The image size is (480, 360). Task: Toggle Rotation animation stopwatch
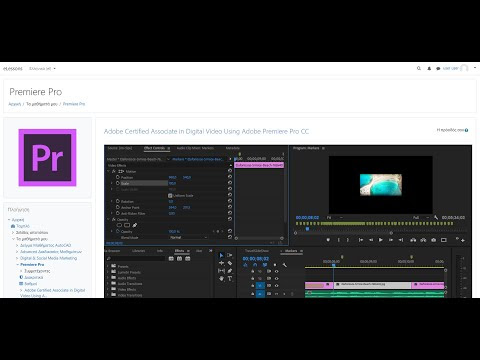(118, 201)
